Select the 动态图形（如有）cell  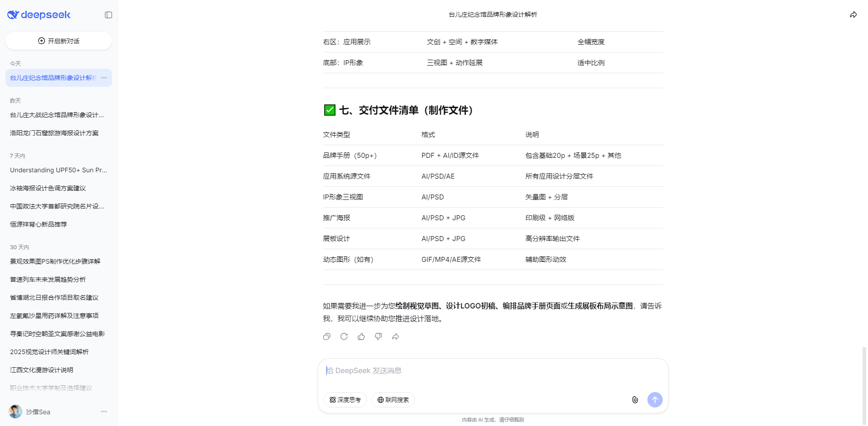tap(348, 260)
